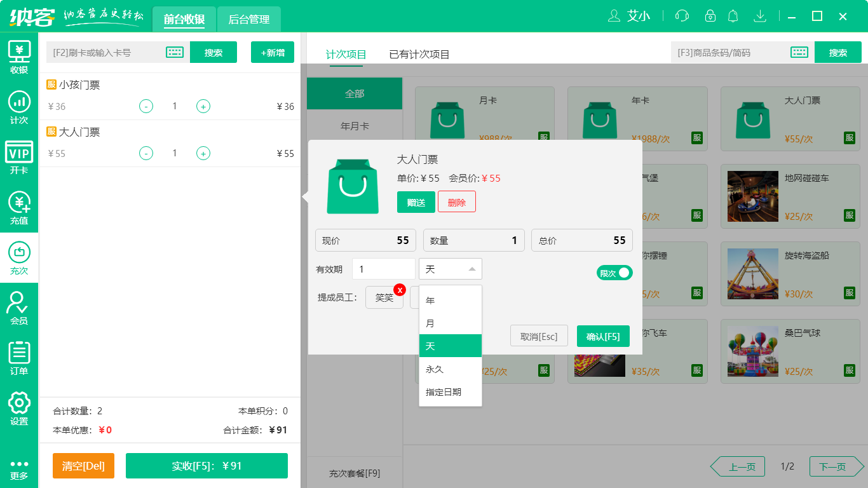Confirm the dialog with 确认[F5]
Image resolution: width=868 pixels, height=488 pixels.
point(602,335)
